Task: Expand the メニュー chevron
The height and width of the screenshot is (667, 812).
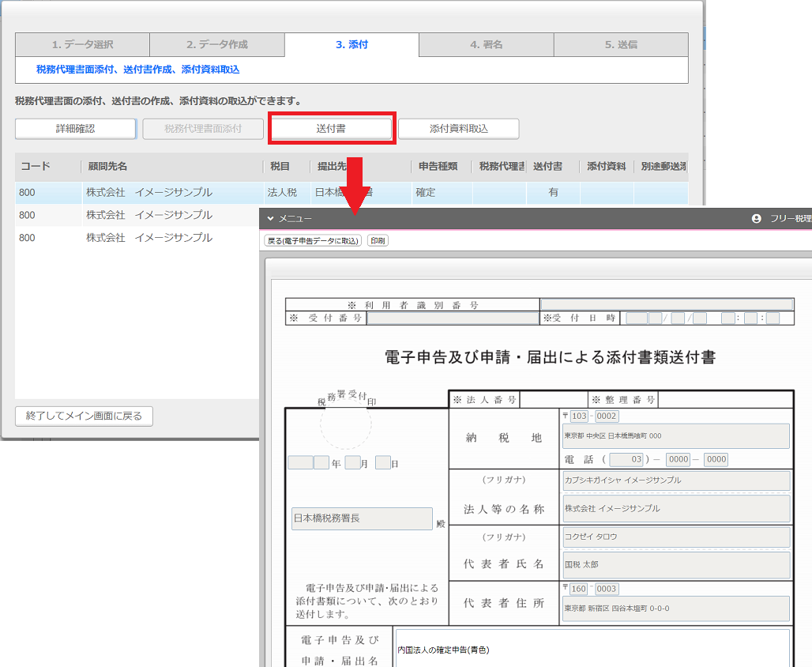Action: pyautogui.click(x=270, y=219)
